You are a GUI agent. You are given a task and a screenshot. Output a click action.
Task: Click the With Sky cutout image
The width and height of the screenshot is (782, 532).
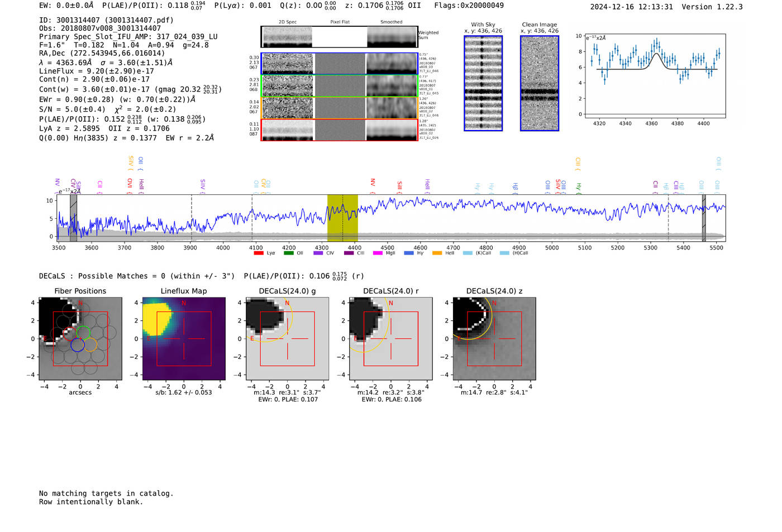click(483, 83)
